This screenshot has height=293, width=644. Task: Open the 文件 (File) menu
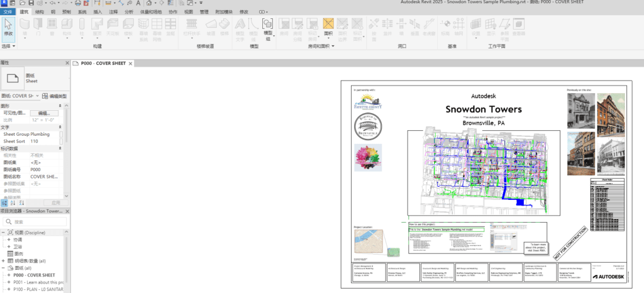(8, 12)
